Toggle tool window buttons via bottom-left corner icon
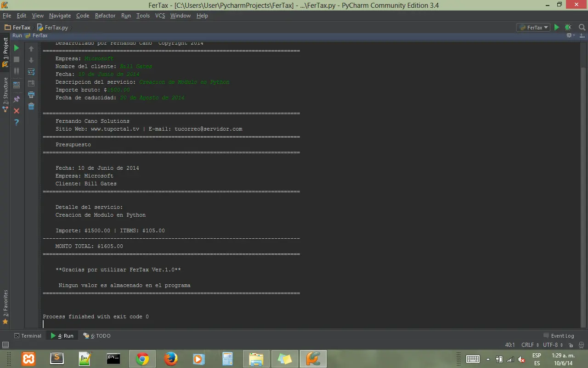The width and height of the screenshot is (588, 368). (6, 345)
